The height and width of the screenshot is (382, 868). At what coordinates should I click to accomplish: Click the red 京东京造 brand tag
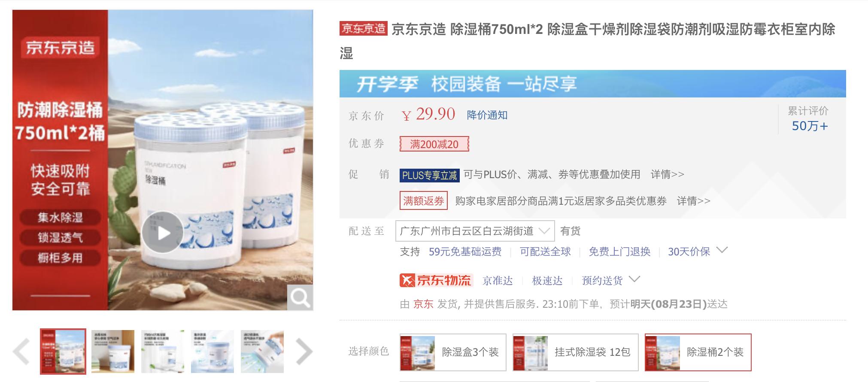(363, 28)
